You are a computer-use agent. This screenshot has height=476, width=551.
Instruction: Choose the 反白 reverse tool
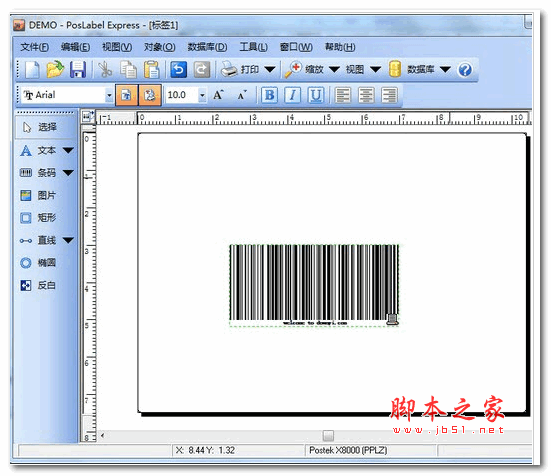[x=38, y=285]
